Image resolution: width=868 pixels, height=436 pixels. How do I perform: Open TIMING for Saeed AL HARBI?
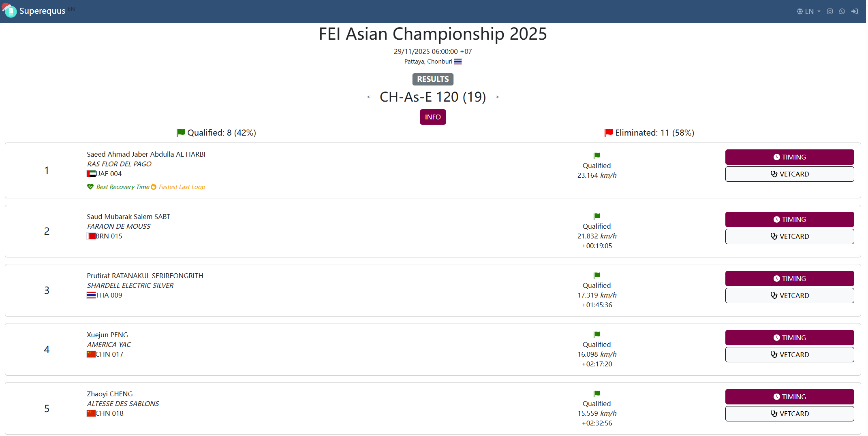tap(789, 157)
